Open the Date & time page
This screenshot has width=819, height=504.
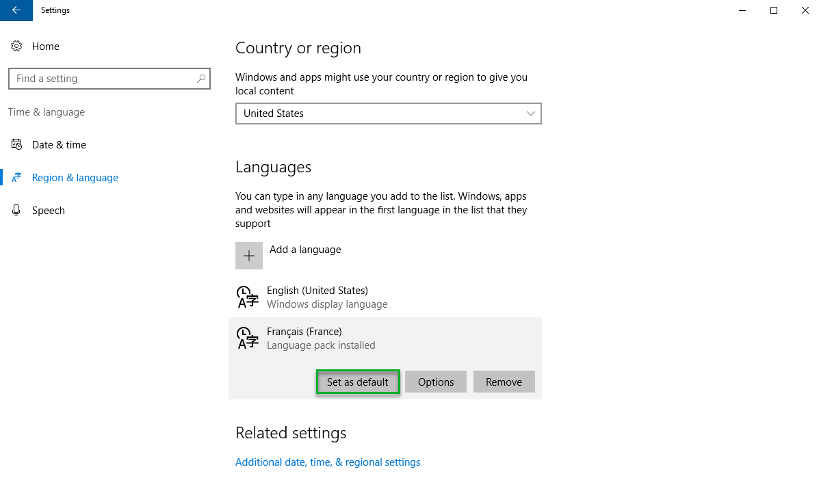(x=59, y=145)
